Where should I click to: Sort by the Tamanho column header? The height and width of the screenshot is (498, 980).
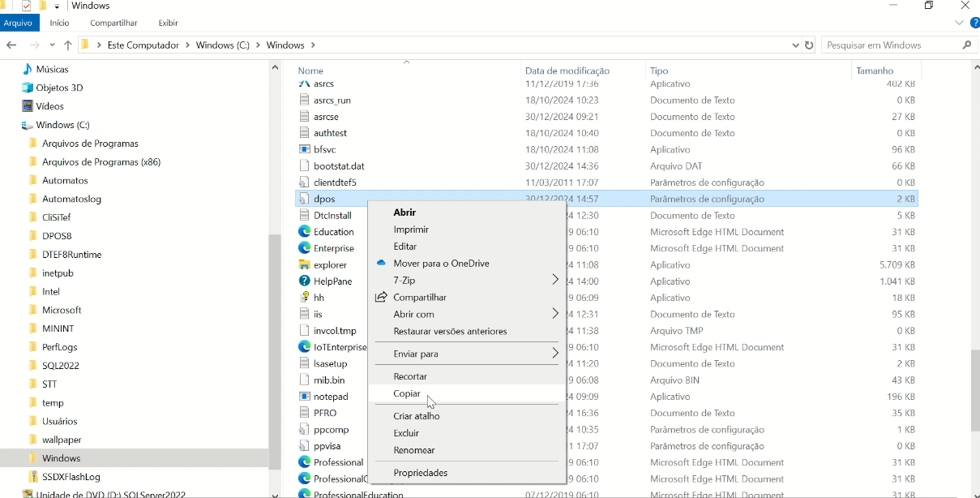pyautogui.click(x=875, y=71)
